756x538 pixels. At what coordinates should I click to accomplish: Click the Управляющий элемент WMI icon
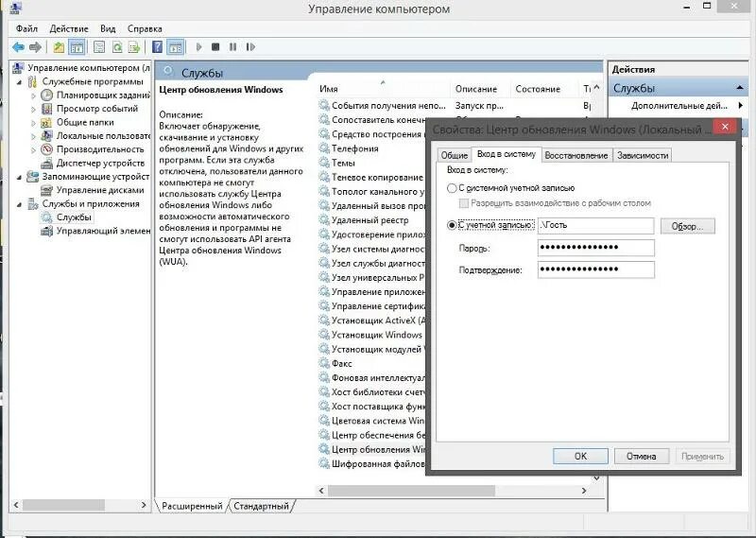(x=46, y=231)
